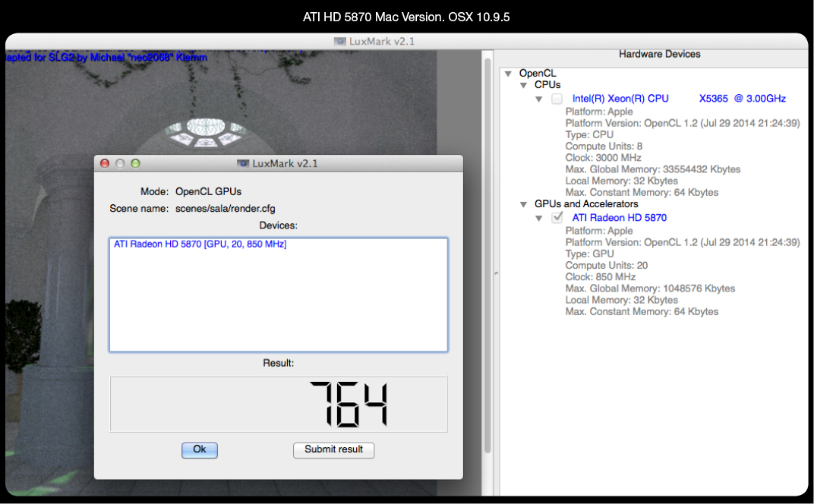Click 'Max. Global Memory: 1048576 Kbytes' line

pyautogui.click(x=650, y=288)
